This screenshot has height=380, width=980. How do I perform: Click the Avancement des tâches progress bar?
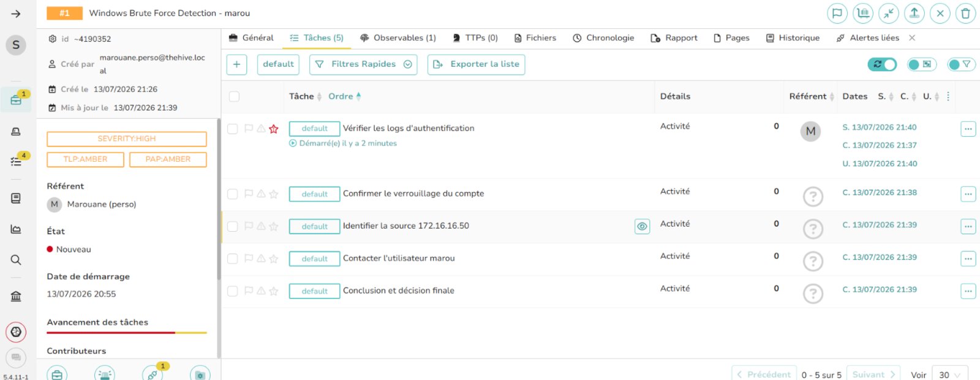(x=127, y=333)
